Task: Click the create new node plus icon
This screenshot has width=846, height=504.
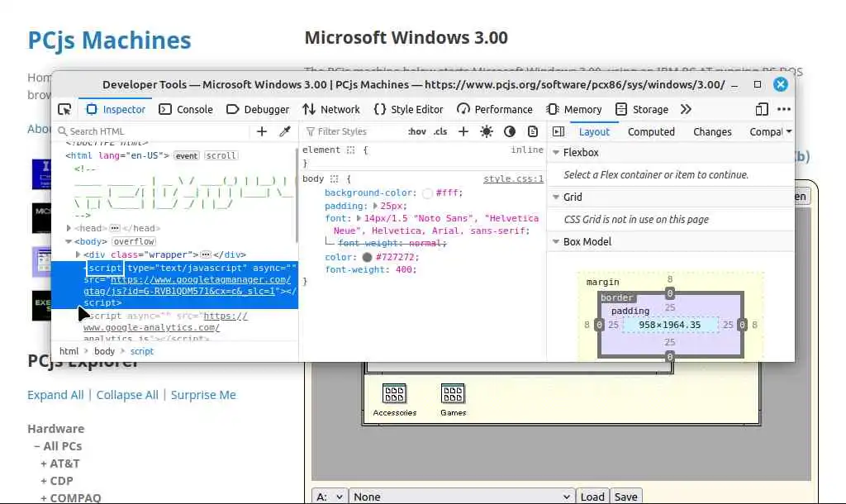Action: [262, 131]
